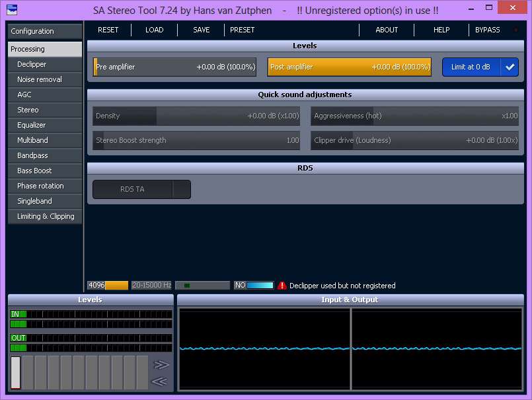
Task: Click the app icon in title bar
Action: pos(12,11)
